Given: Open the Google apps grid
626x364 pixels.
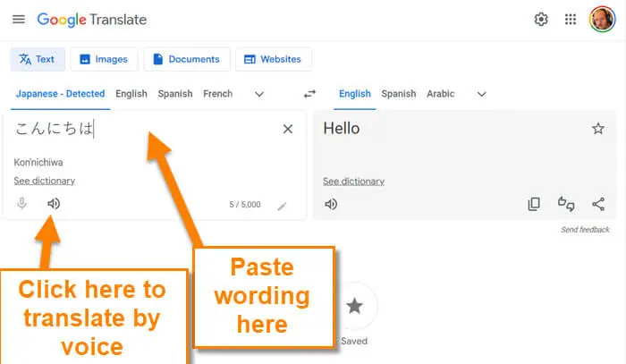Looking at the screenshot, I should pos(571,19).
